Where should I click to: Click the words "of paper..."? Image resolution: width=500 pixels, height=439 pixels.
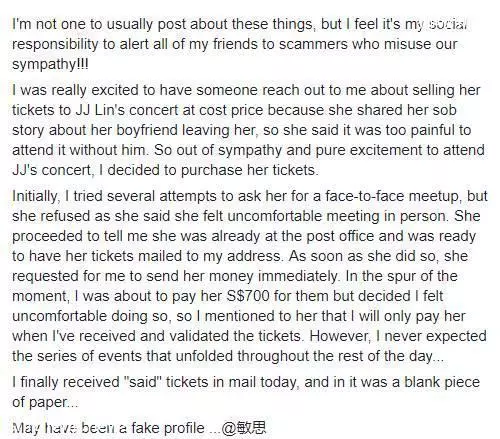point(45,402)
